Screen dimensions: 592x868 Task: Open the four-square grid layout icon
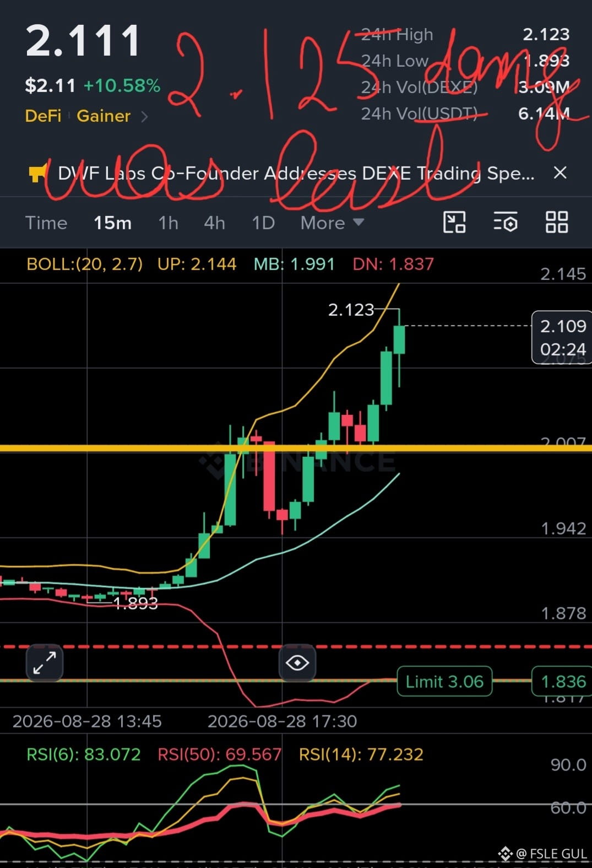(556, 223)
